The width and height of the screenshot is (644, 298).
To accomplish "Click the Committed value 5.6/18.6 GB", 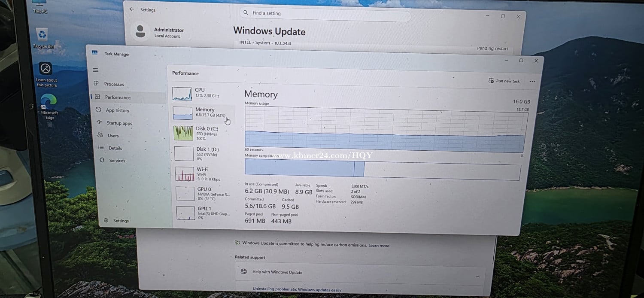I will pos(260,207).
